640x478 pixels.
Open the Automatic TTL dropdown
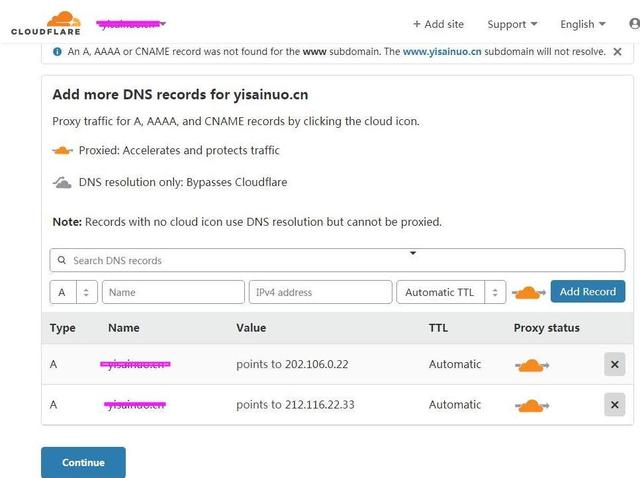click(x=451, y=292)
